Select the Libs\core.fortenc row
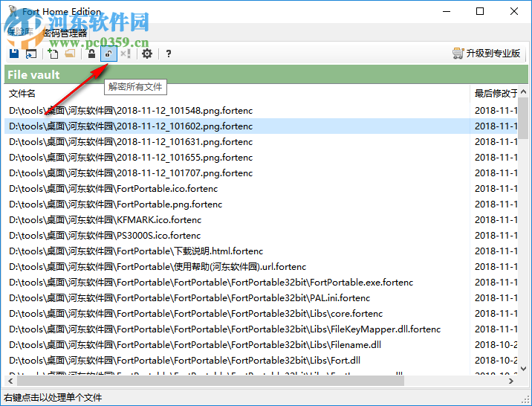 261,314
